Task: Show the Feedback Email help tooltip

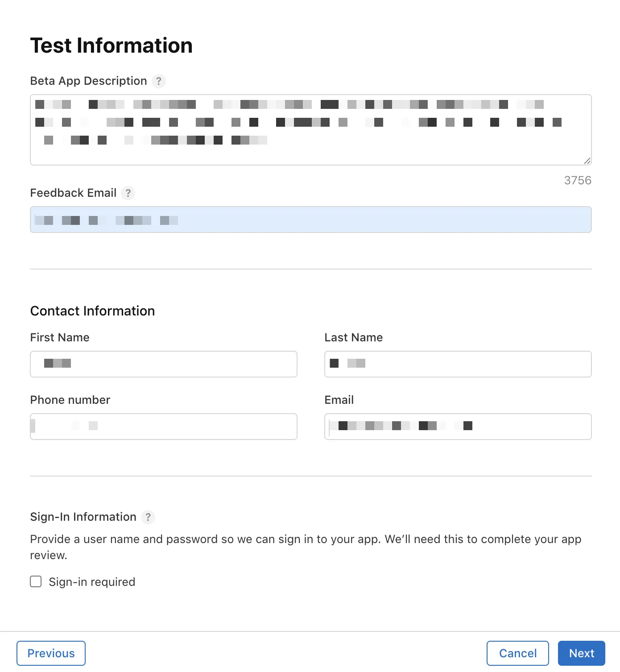Action: (x=128, y=193)
